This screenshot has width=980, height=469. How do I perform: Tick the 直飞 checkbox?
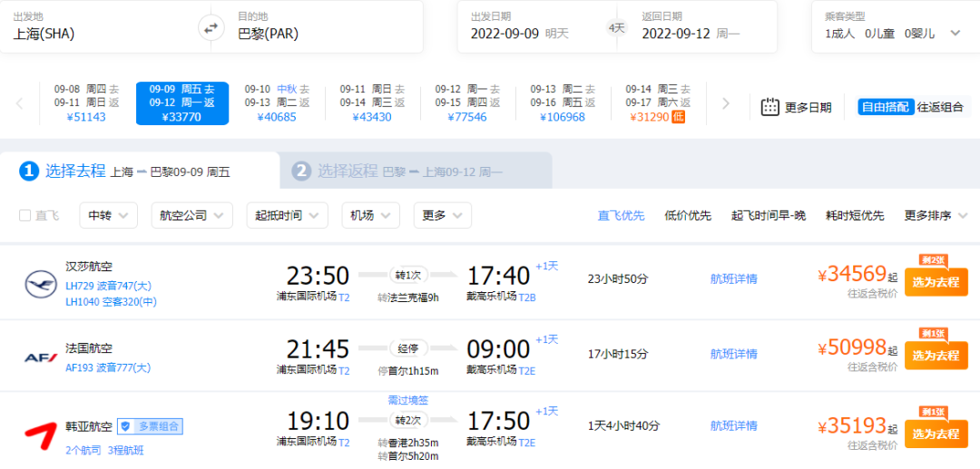25,216
